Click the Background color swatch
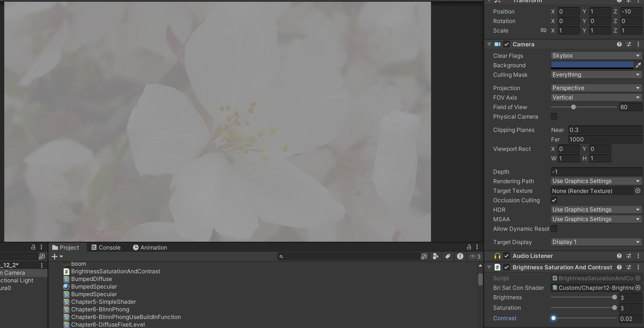644x328 pixels. click(x=592, y=65)
